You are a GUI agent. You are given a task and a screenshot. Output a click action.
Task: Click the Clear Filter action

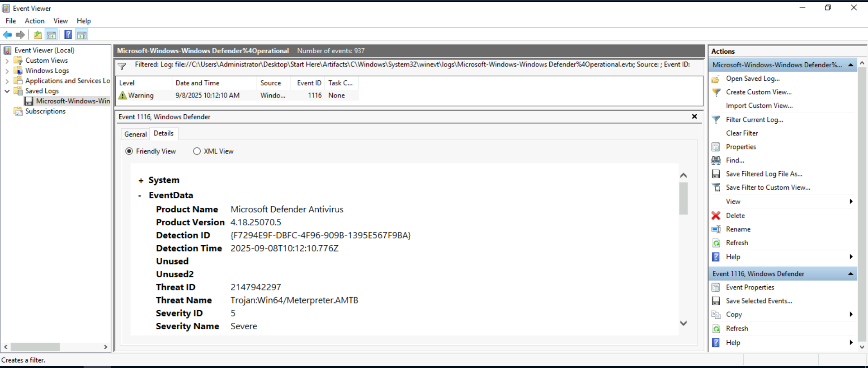pyautogui.click(x=742, y=133)
